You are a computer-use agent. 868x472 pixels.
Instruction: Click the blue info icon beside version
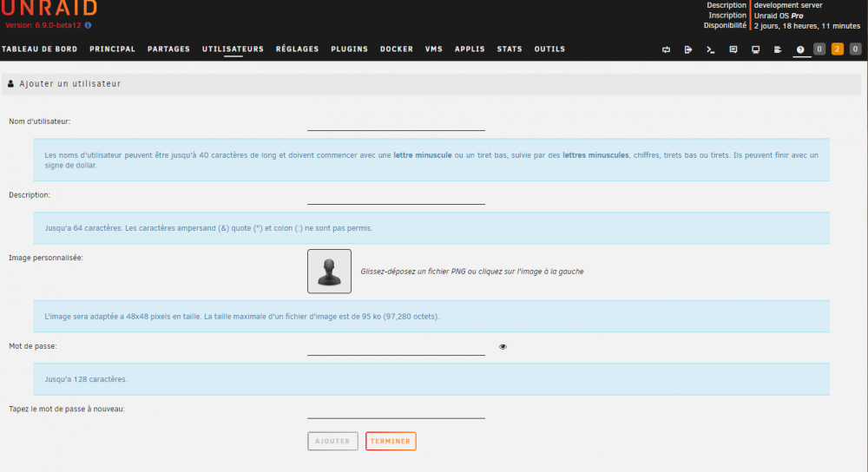pyautogui.click(x=88, y=25)
